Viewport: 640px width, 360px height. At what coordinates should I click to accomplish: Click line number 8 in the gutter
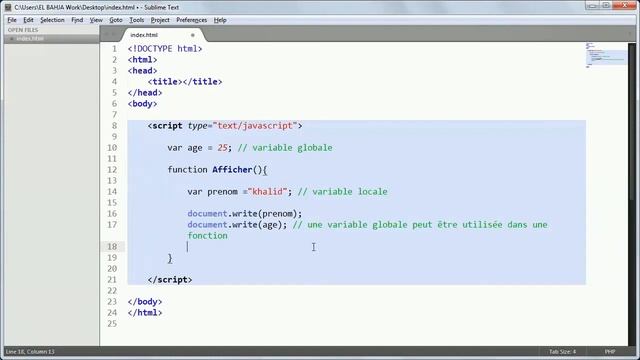(114, 126)
